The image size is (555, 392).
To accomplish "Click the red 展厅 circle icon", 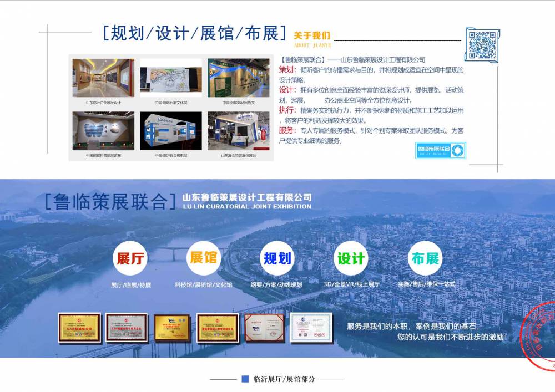I will click(x=131, y=258).
